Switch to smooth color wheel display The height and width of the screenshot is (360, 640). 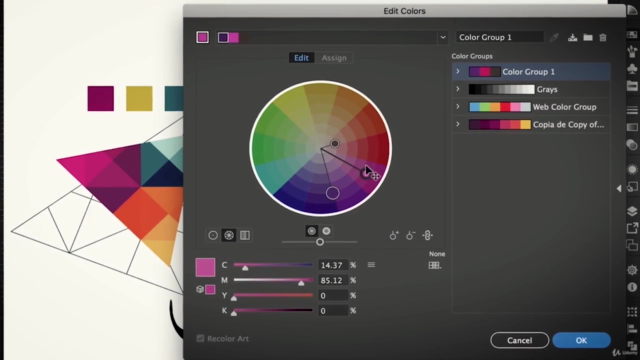(213, 235)
